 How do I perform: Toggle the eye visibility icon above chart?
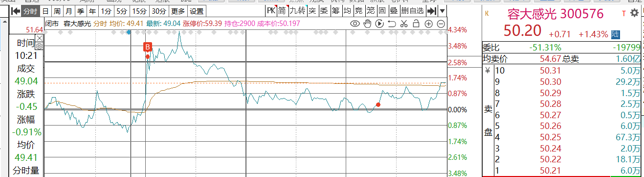coord(355,24)
